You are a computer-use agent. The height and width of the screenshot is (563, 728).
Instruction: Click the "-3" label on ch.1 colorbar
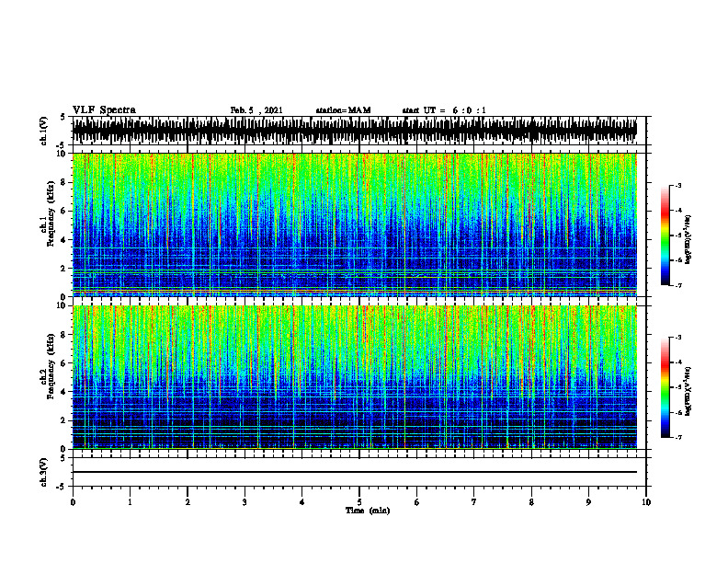pyautogui.click(x=678, y=185)
